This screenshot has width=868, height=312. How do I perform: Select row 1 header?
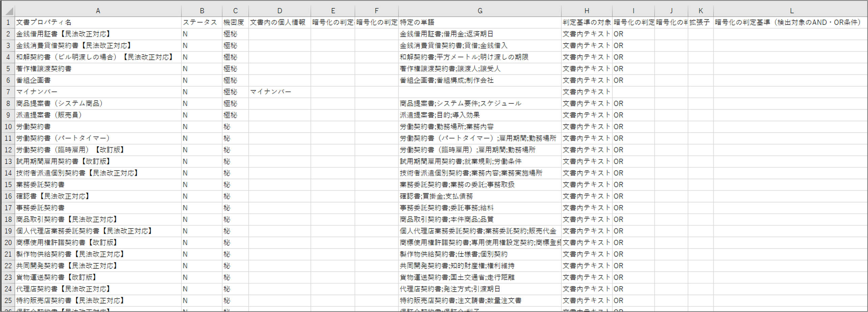coord(8,23)
